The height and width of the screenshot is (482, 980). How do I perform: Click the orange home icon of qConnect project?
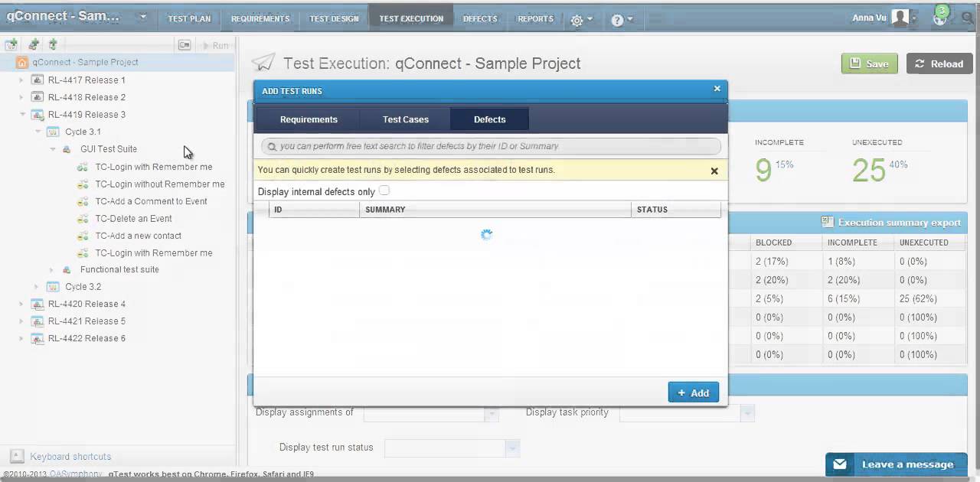tap(22, 63)
